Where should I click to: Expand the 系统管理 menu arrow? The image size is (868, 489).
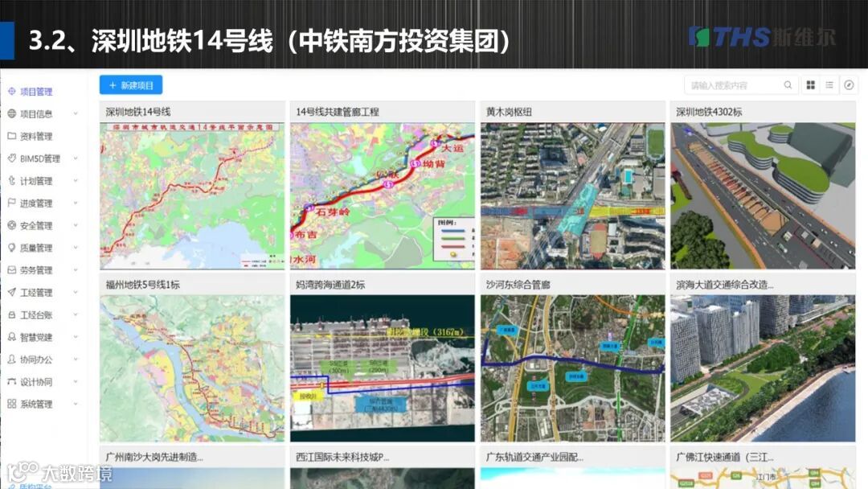tap(76, 404)
